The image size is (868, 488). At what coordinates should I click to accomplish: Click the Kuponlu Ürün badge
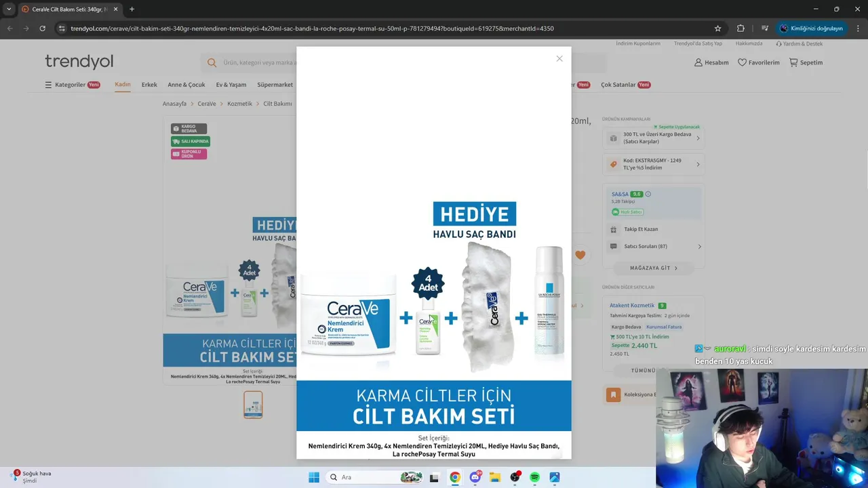point(189,154)
